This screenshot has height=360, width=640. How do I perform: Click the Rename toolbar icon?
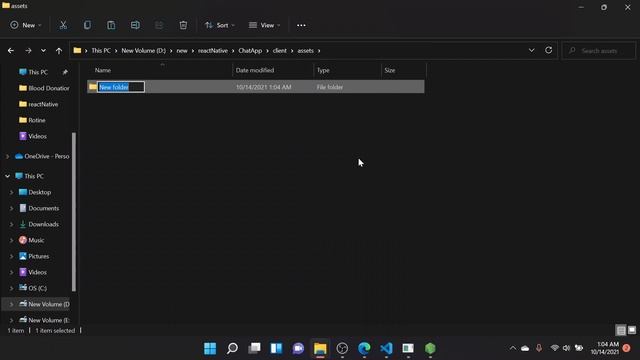[x=135, y=25]
